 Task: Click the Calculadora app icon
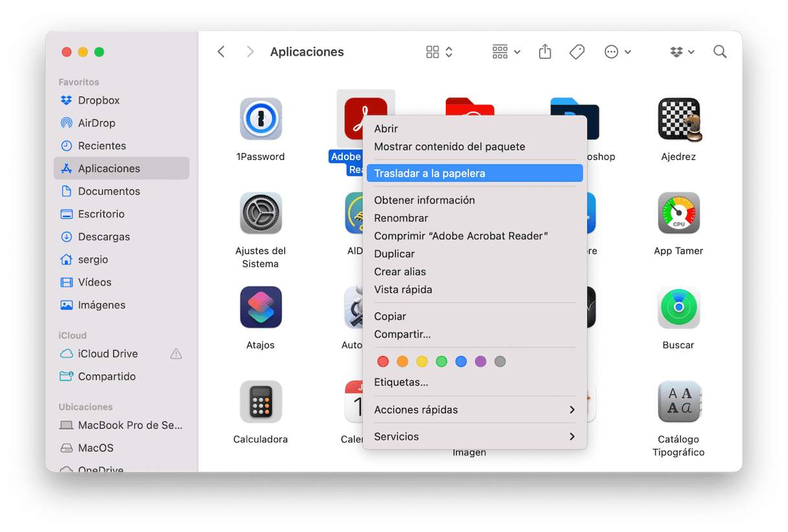(261, 402)
